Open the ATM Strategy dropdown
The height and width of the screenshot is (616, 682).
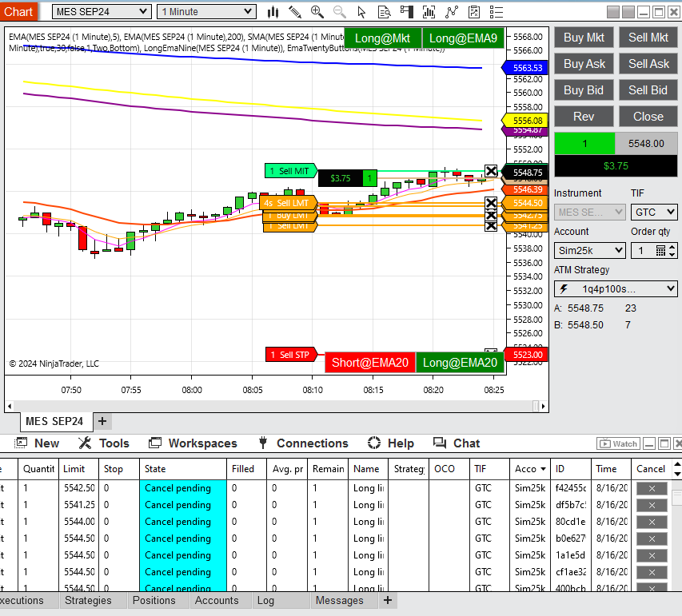(x=616, y=288)
